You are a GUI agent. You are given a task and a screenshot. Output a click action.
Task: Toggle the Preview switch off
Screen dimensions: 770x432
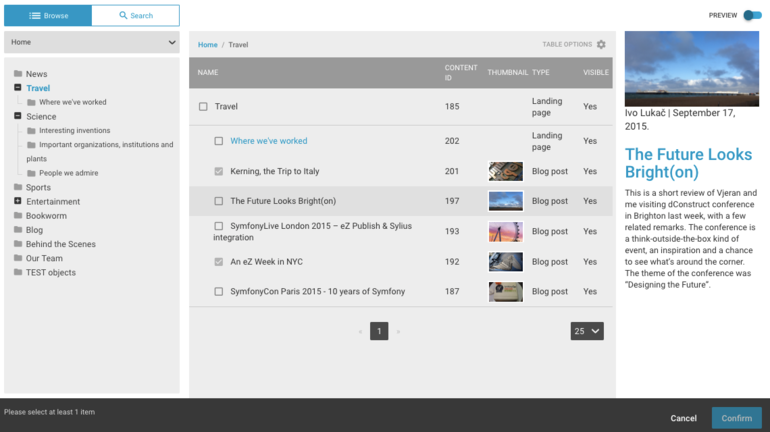click(x=752, y=15)
